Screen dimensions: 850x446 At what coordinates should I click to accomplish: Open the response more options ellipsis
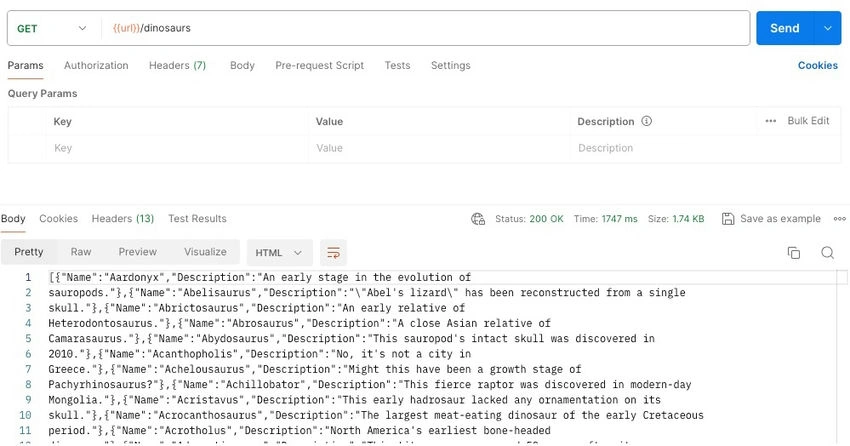[840, 219]
